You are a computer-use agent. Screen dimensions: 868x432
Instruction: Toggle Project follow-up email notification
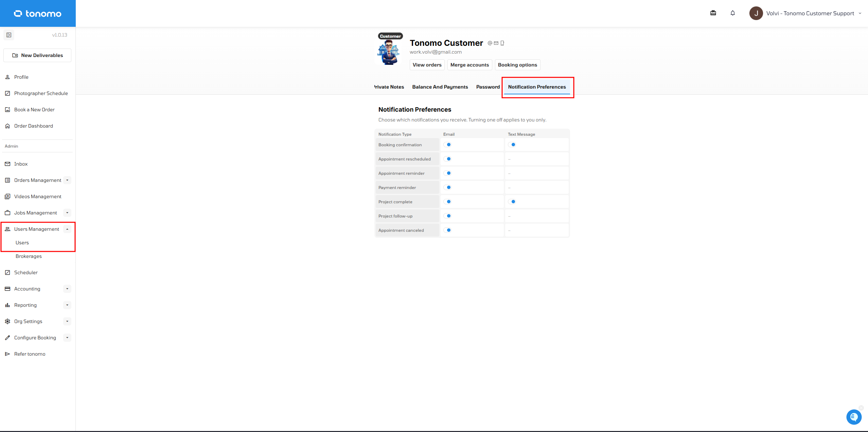pos(447,216)
